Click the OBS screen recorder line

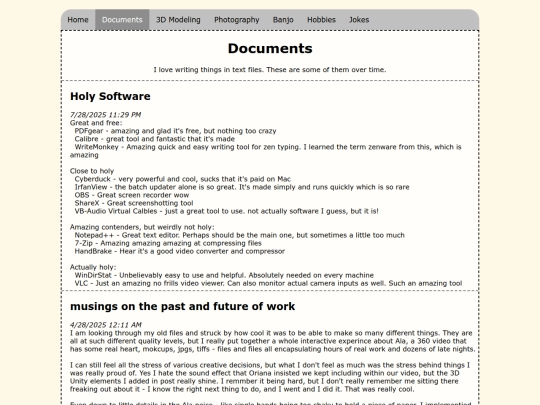point(132,195)
